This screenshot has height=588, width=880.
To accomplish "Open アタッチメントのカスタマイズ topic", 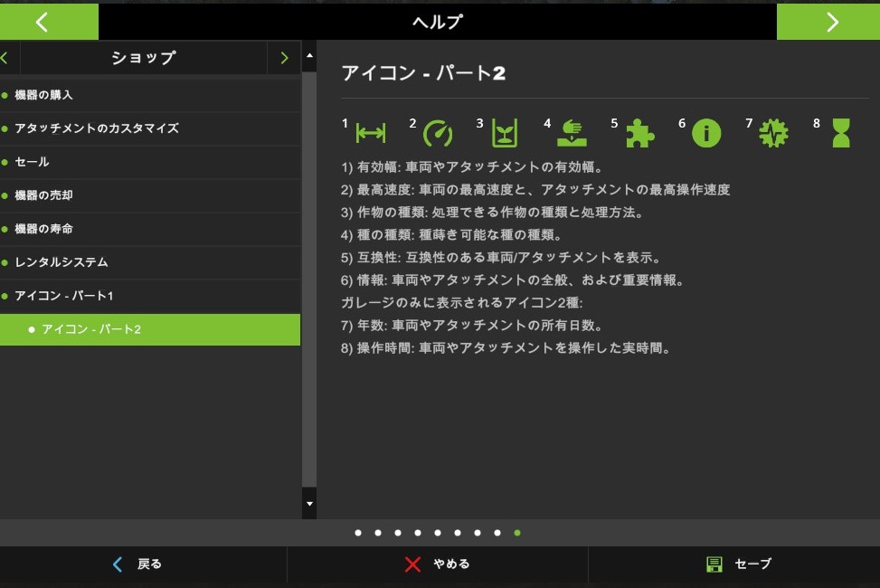I will [x=150, y=128].
